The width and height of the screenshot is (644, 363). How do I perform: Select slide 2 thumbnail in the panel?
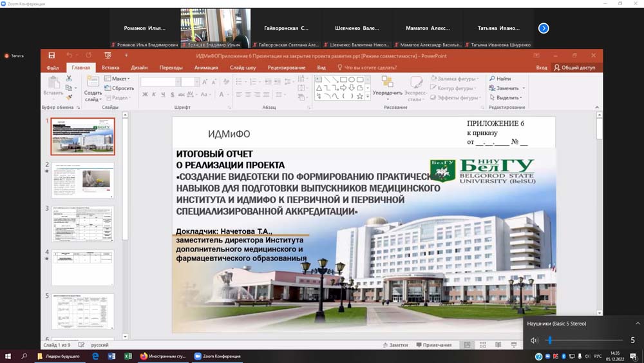[82, 179]
